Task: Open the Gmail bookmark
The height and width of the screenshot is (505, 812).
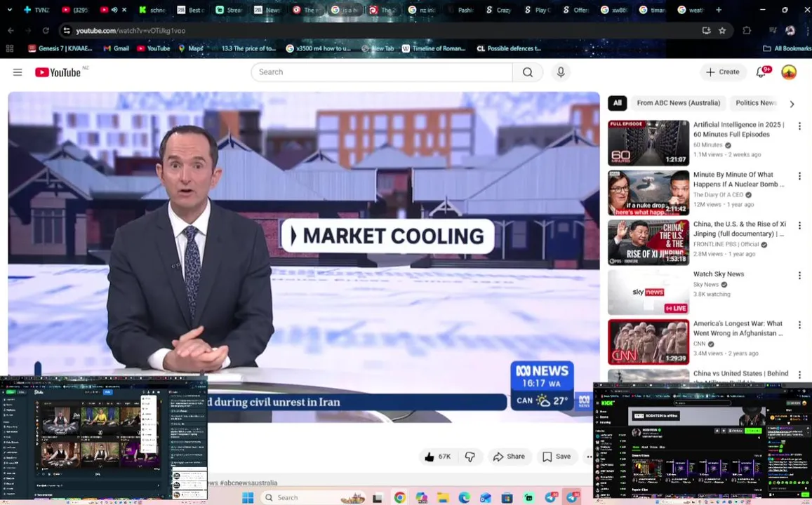Action: (x=116, y=48)
